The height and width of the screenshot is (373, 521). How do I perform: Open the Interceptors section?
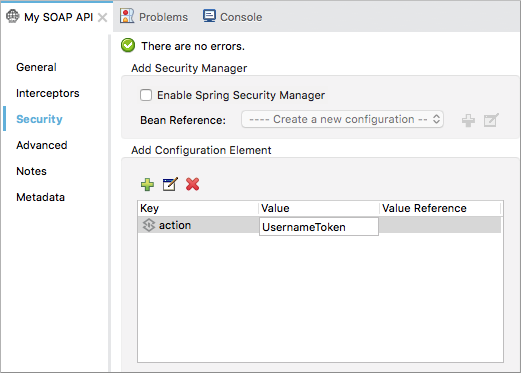(x=48, y=93)
